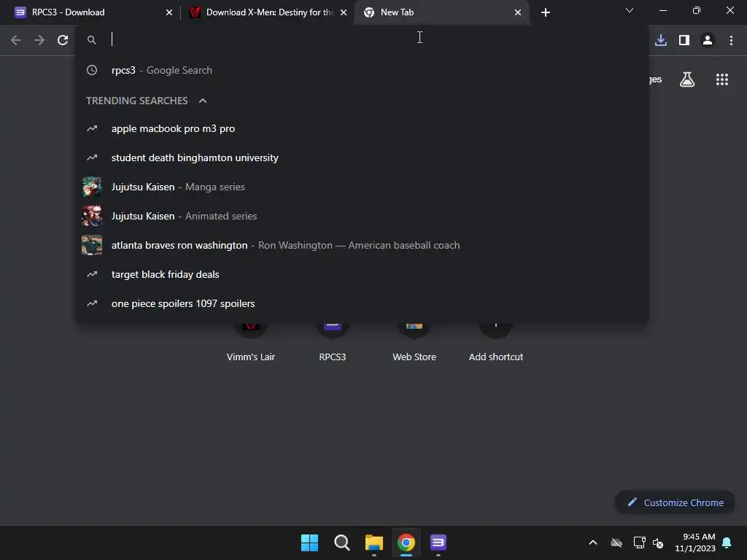Open the Chrome downloads icon
Image resolution: width=747 pixels, height=560 pixels.
point(661,40)
